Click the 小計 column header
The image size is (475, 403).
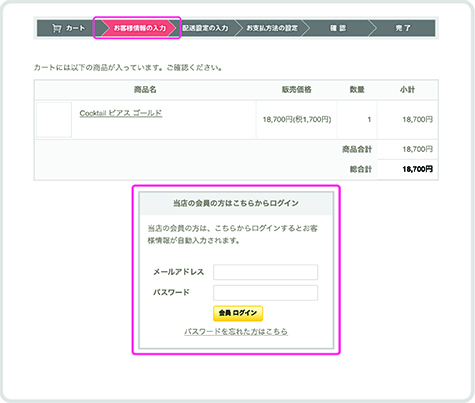pos(407,89)
